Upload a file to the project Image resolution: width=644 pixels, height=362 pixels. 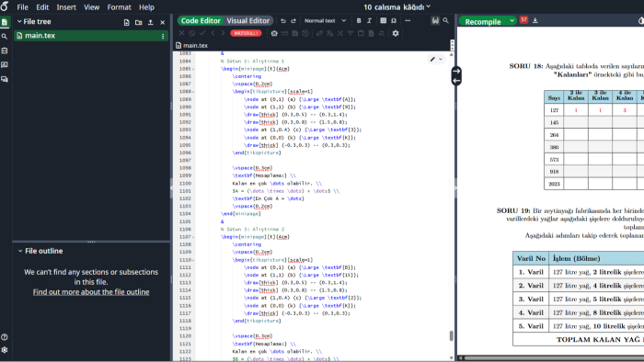pos(150,22)
